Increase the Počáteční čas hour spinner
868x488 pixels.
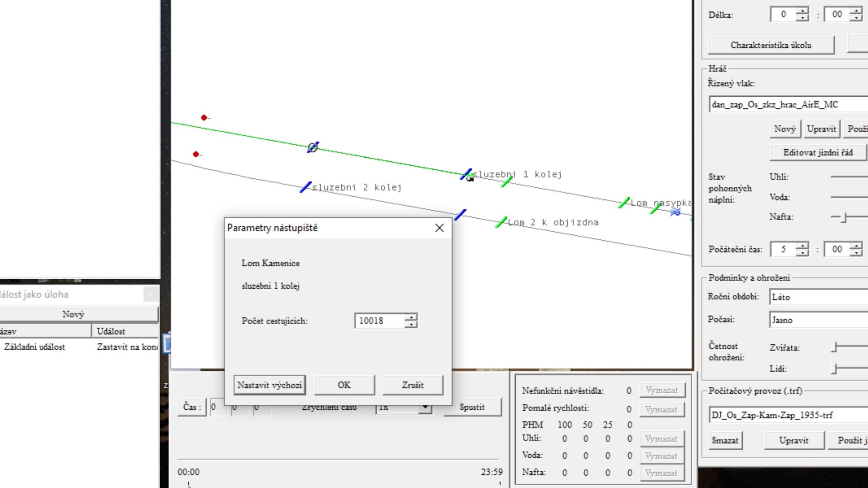(803, 246)
